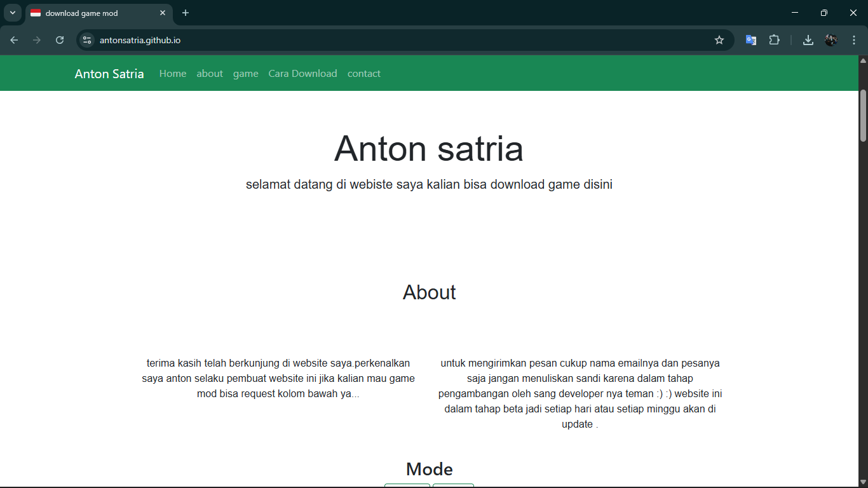The height and width of the screenshot is (488, 868).
Task: Open the Extensions puzzle icon
Action: pyautogui.click(x=774, y=40)
